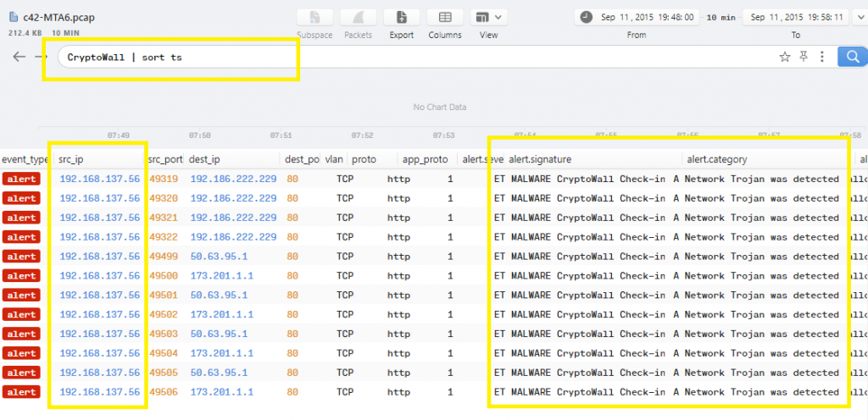Sort by the src_port column header

165,159
